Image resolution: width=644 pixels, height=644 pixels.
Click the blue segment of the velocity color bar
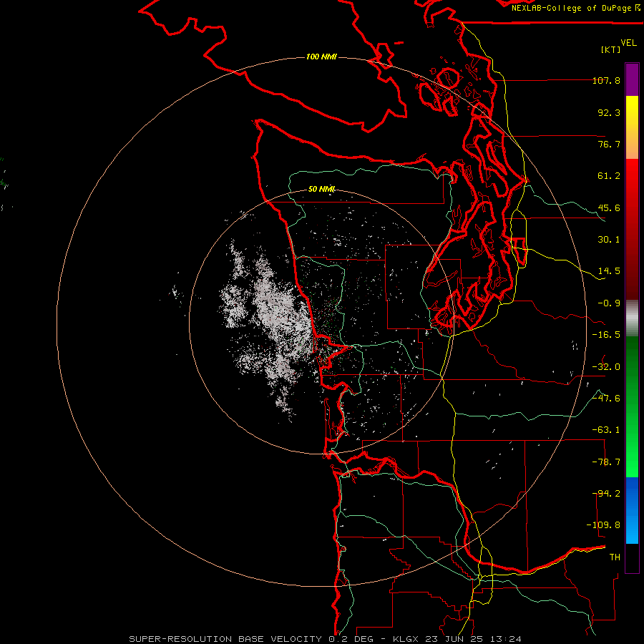(632, 510)
